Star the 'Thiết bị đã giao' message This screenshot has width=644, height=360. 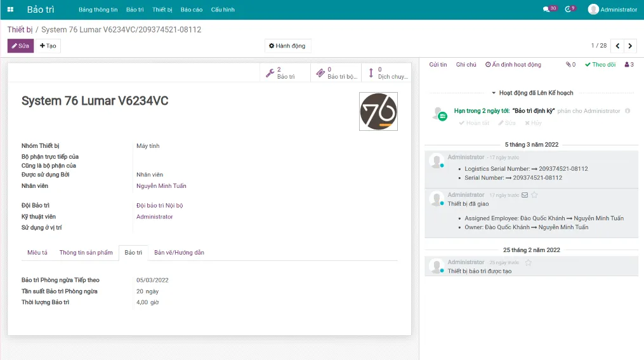click(x=534, y=195)
